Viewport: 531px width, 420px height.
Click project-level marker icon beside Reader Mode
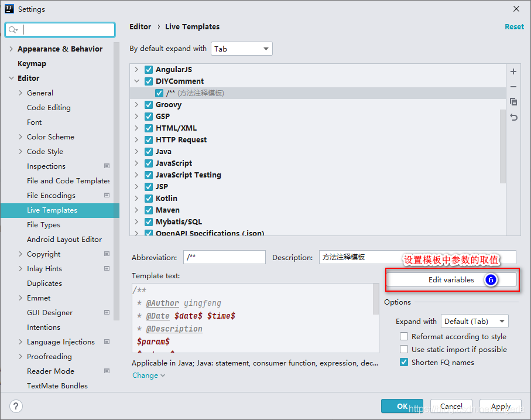click(107, 371)
